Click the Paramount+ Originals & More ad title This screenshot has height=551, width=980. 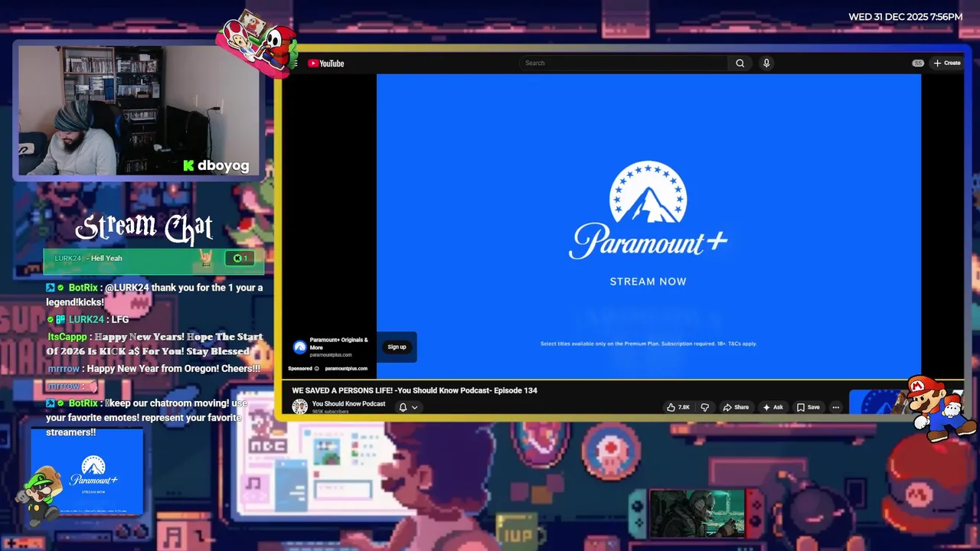[x=338, y=344]
